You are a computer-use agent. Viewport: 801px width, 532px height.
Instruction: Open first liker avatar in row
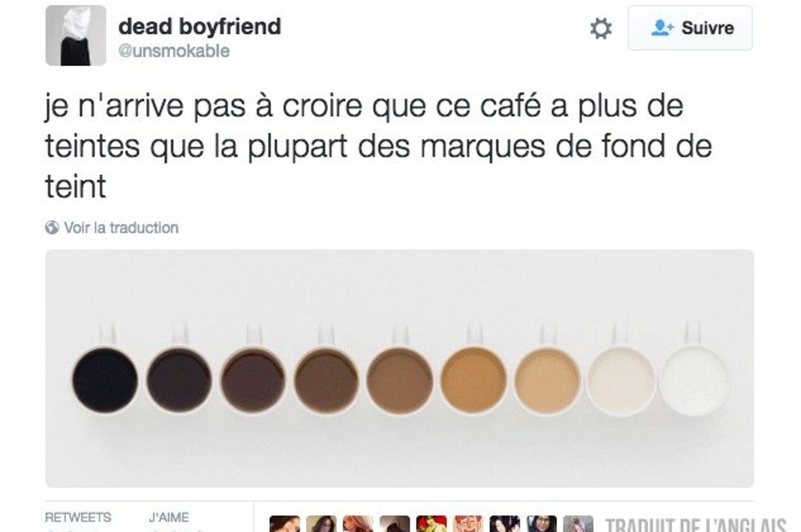[285, 524]
